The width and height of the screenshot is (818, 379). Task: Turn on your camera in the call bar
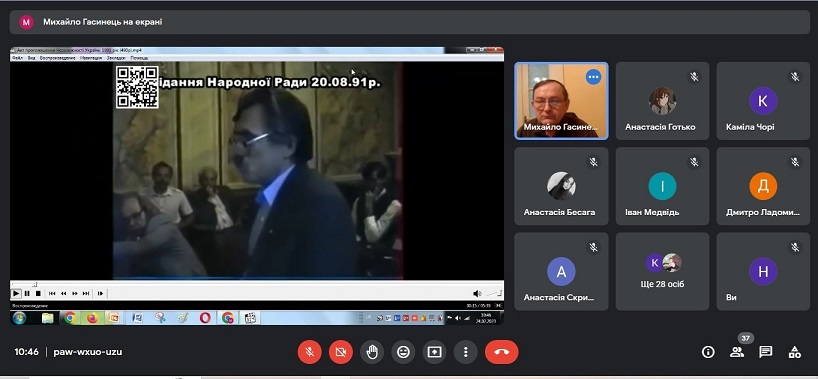[x=341, y=352]
